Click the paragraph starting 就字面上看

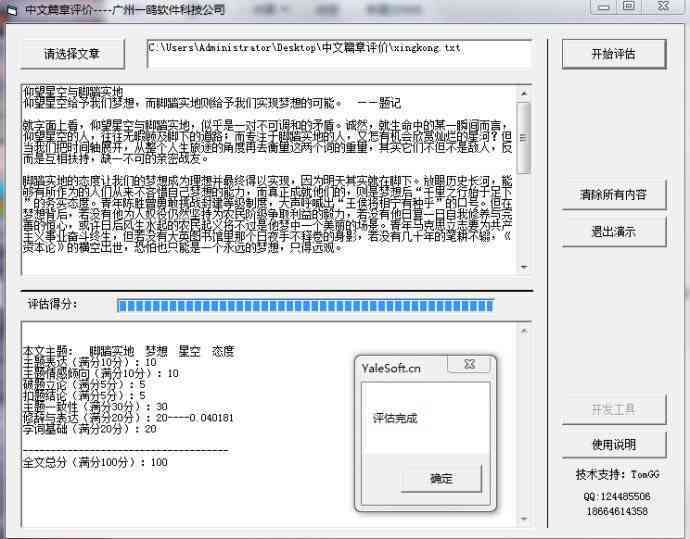click(x=268, y=142)
